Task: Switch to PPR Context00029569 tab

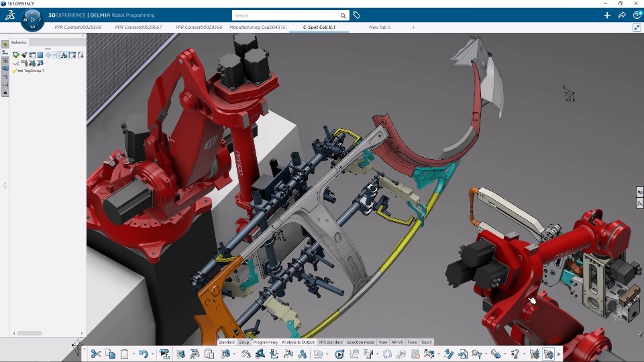Action: click(x=78, y=27)
